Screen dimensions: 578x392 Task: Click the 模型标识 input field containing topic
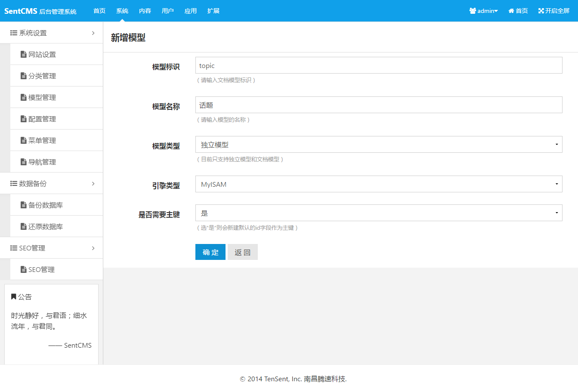pyautogui.click(x=379, y=65)
